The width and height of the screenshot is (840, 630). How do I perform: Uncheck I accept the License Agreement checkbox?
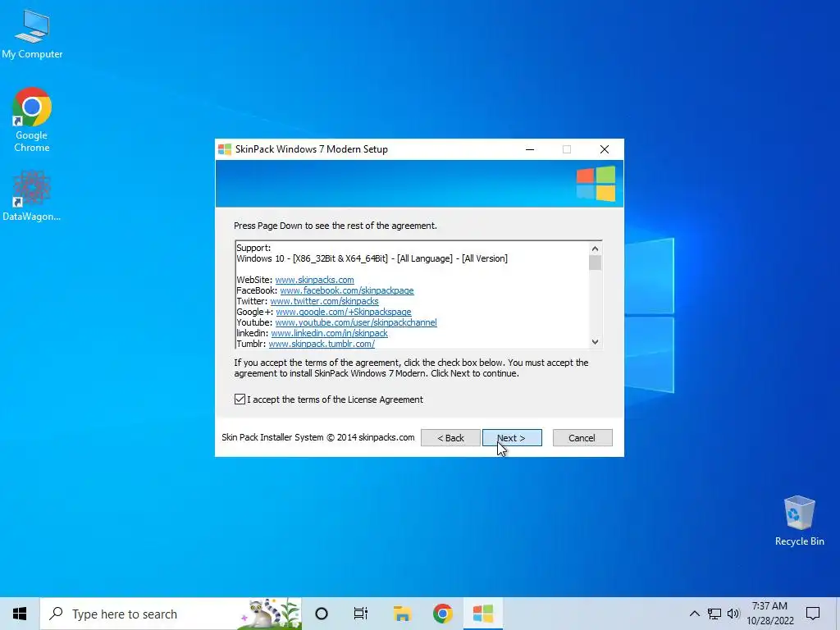pyautogui.click(x=240, y=399)
